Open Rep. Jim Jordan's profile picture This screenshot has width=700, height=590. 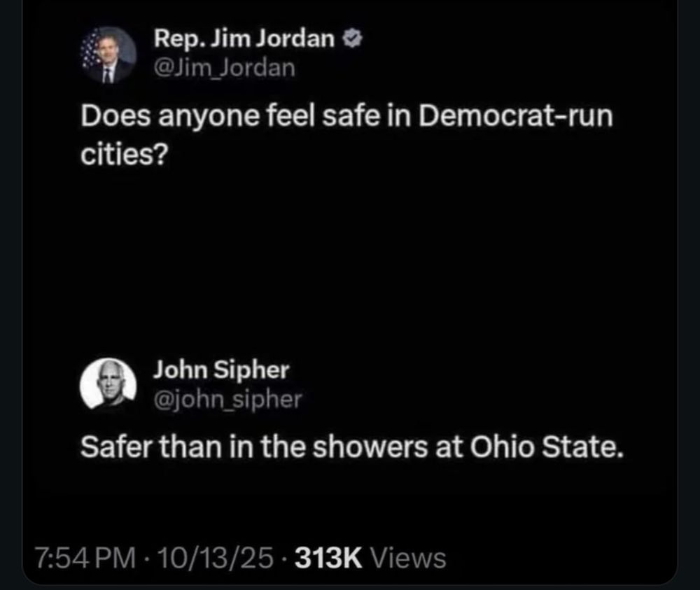(x=108, y=55)
